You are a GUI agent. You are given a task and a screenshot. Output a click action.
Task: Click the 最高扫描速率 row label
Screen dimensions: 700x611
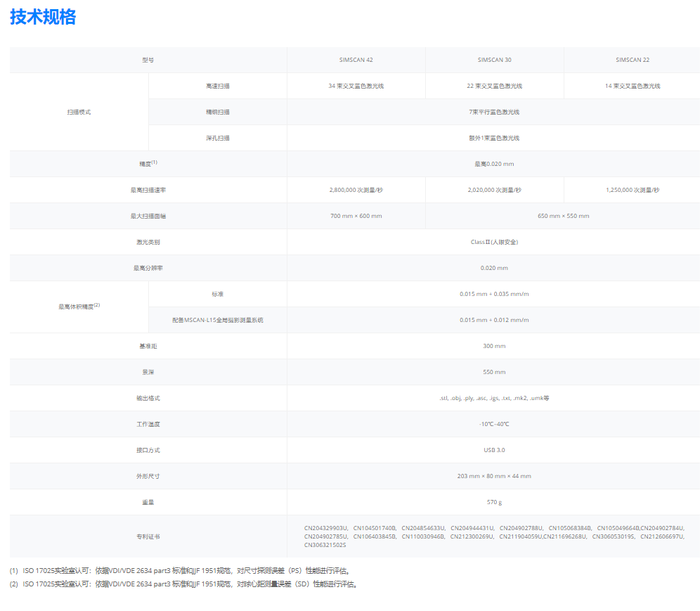coord(148,190)
